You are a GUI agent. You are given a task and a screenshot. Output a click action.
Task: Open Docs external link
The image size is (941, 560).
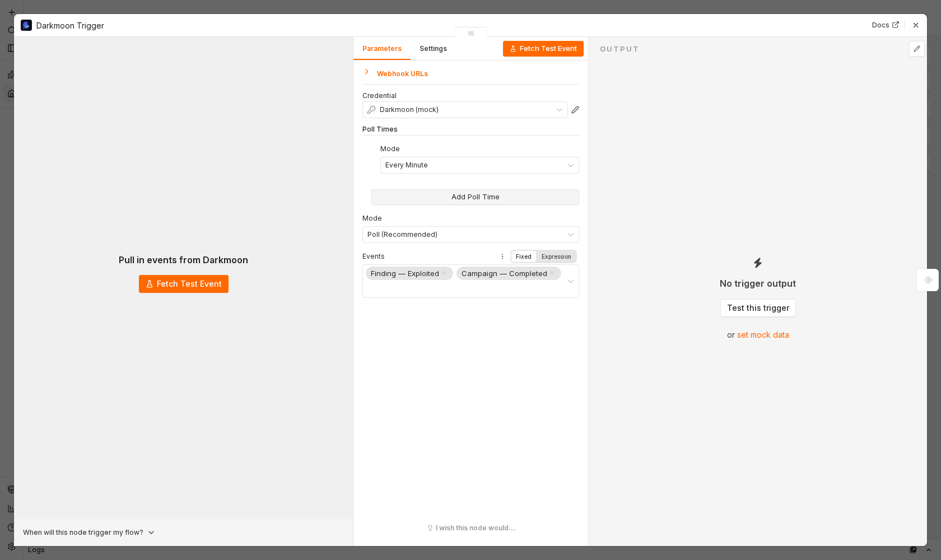(886, 25)
